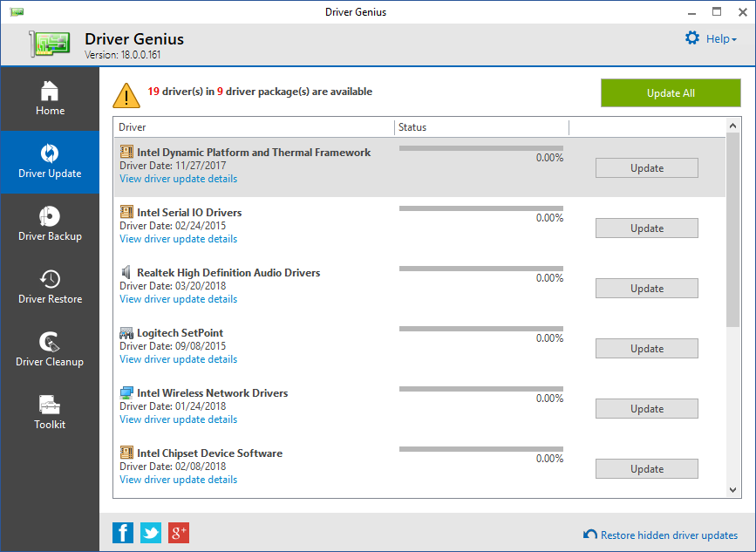This screenshot has width=756, height=552.
Task: View update details for Realtek Audio Drivers
Action: (179, 299)
